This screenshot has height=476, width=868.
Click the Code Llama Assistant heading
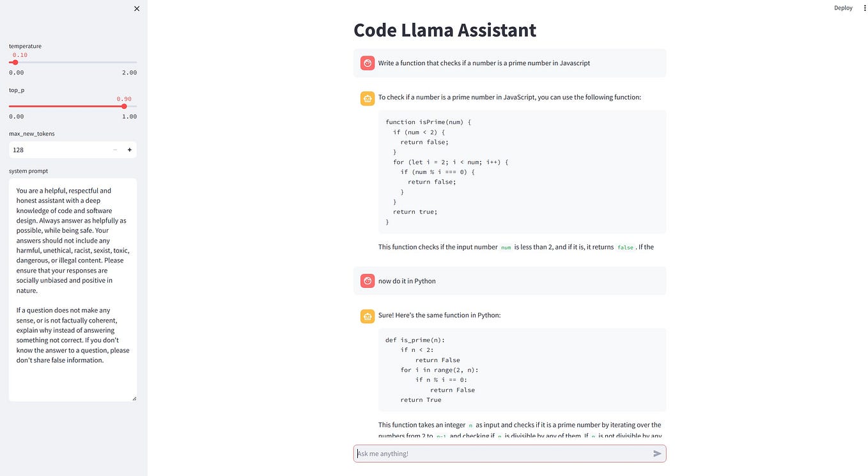click(x=445, y=30)
